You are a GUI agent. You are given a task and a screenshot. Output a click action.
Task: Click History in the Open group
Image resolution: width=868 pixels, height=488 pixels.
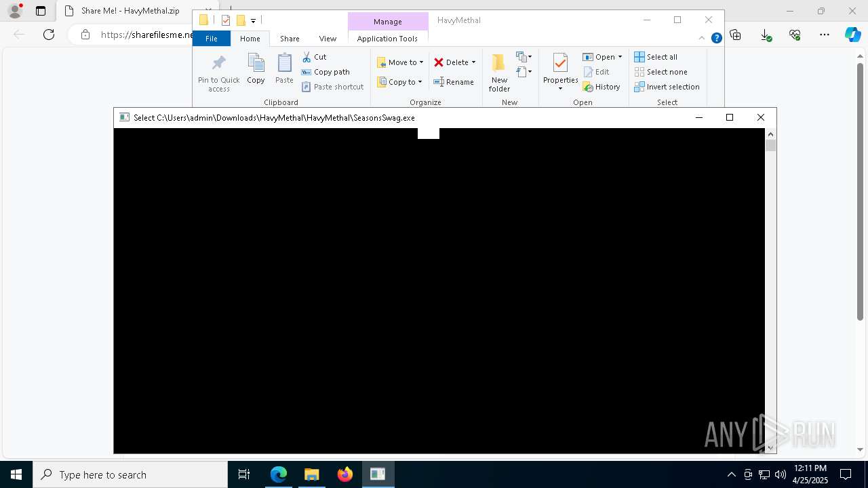click(x=601, y=87)
